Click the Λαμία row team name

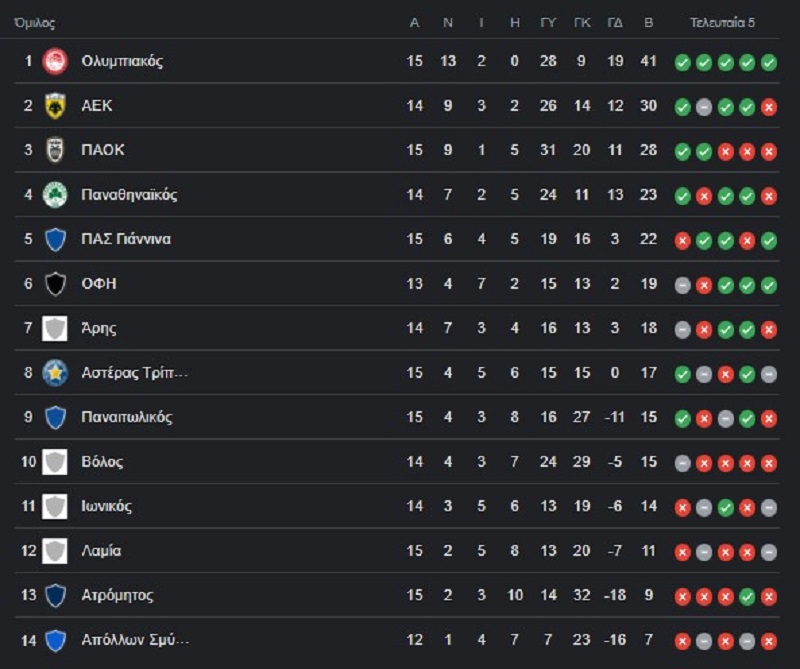[101, 551]
